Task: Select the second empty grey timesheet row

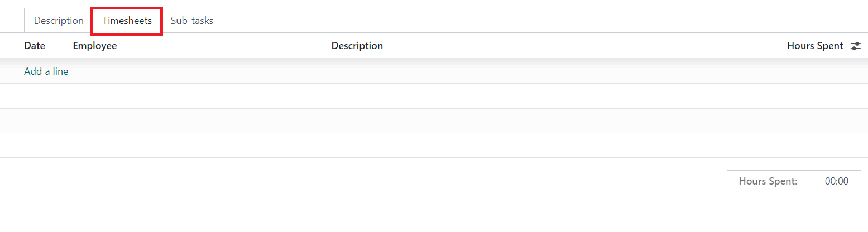Action: 434,121
